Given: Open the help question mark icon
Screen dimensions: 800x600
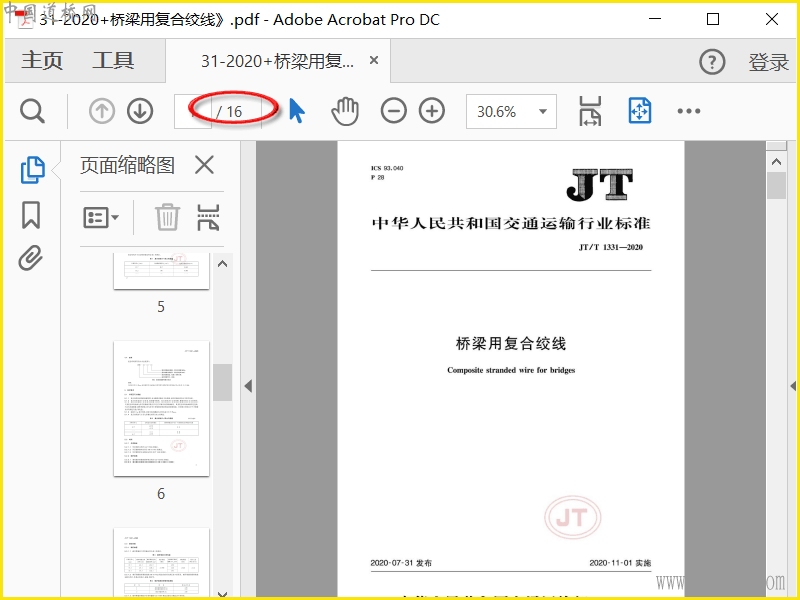Looking at the screenshot, I should pyautogui.click(x=712, y=62).
